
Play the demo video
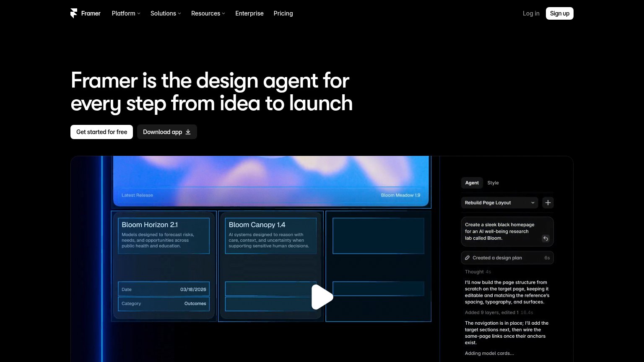(x=322, y=297)
